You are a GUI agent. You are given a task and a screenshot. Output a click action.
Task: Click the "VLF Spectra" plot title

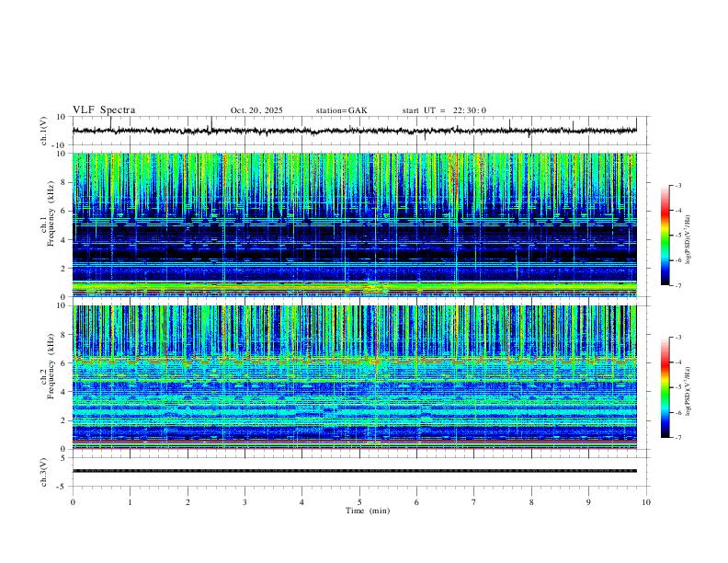(104, 110)
